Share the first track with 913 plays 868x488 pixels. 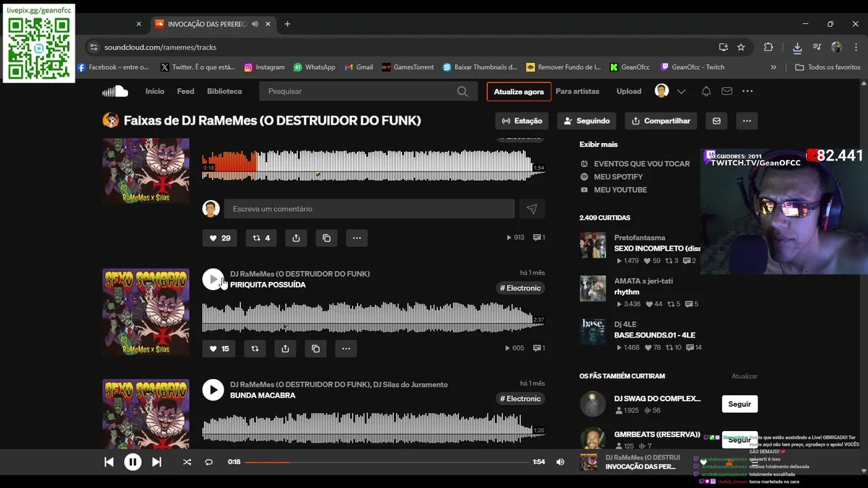(296, 238)
